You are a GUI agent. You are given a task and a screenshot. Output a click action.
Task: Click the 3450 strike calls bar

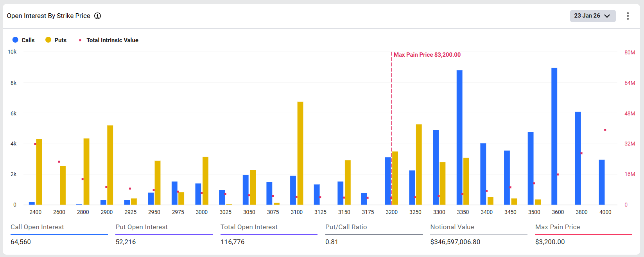point(507,178)
